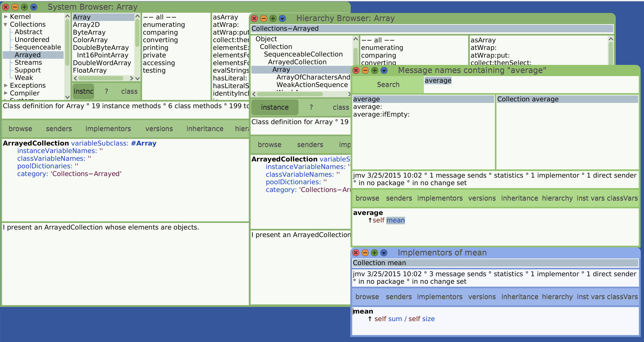Open the Hierarchy Browser window menu
This screenshot has width=644, height=342.
coord(282,18)
